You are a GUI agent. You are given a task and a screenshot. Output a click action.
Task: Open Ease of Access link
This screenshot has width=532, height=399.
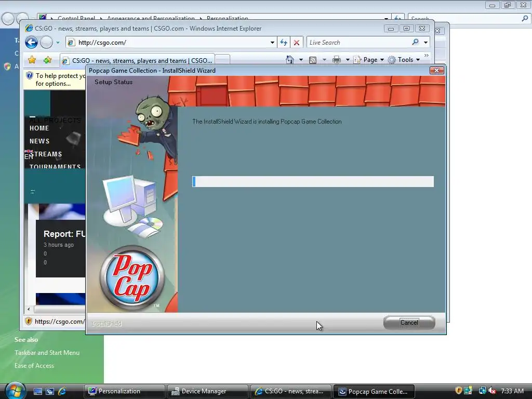point(34,365)
